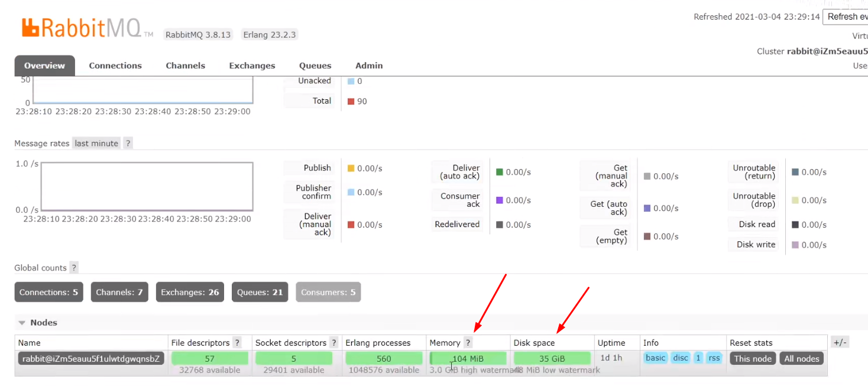868x386 pixels.
Task: Reset stats for This node
Action: click(753, 358)
